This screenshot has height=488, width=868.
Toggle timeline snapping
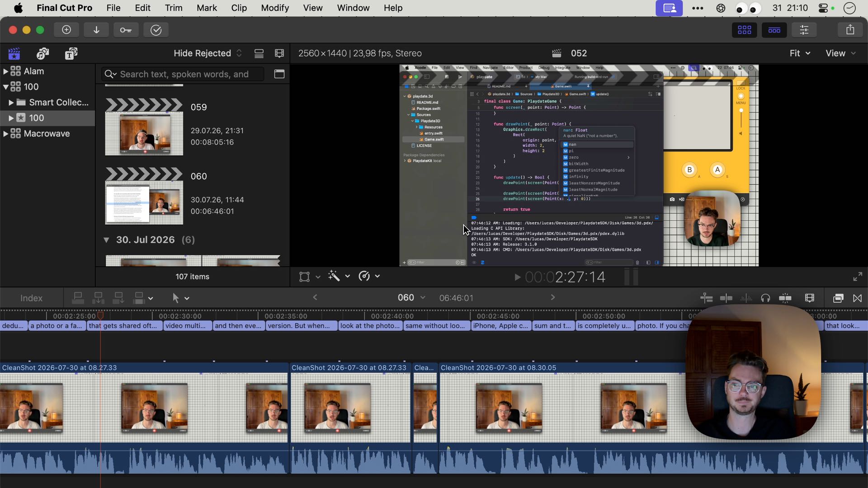[x=785, y=298]
